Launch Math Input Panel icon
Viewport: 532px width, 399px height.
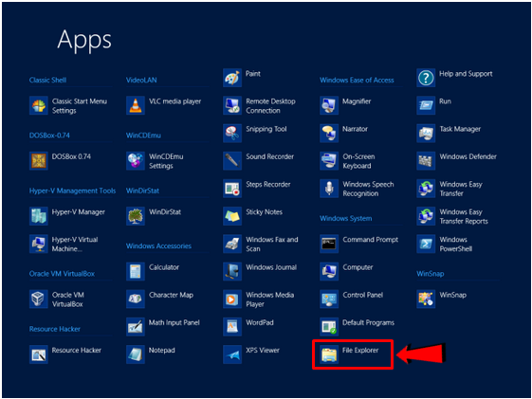point(136,326)
